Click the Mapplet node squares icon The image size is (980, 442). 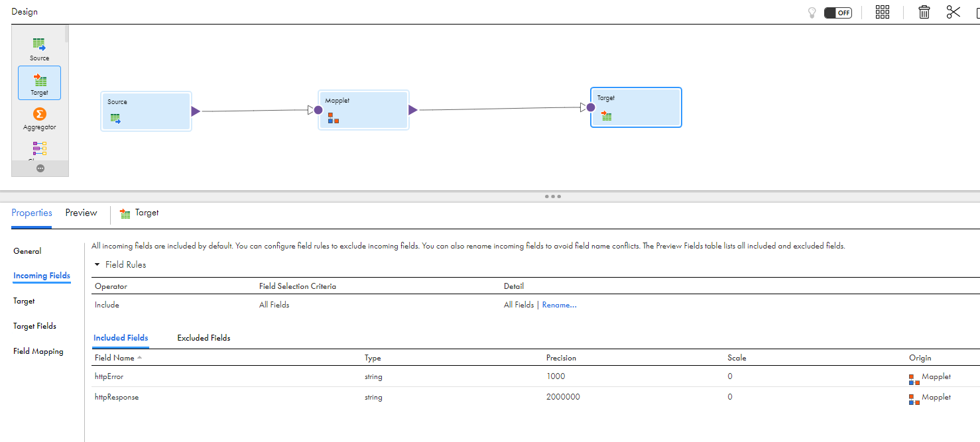coord(333,118)
